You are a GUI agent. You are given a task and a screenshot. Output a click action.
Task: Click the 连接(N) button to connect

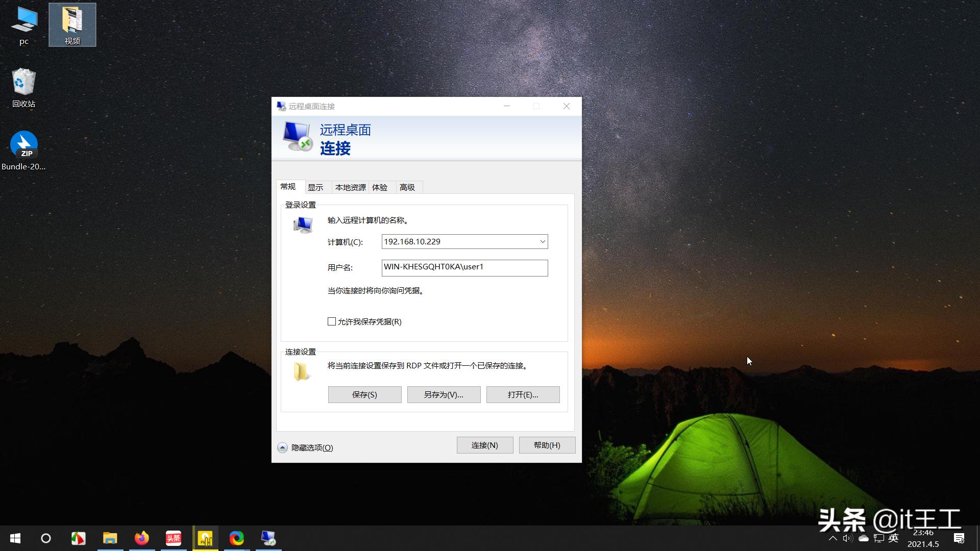point(484,445)
